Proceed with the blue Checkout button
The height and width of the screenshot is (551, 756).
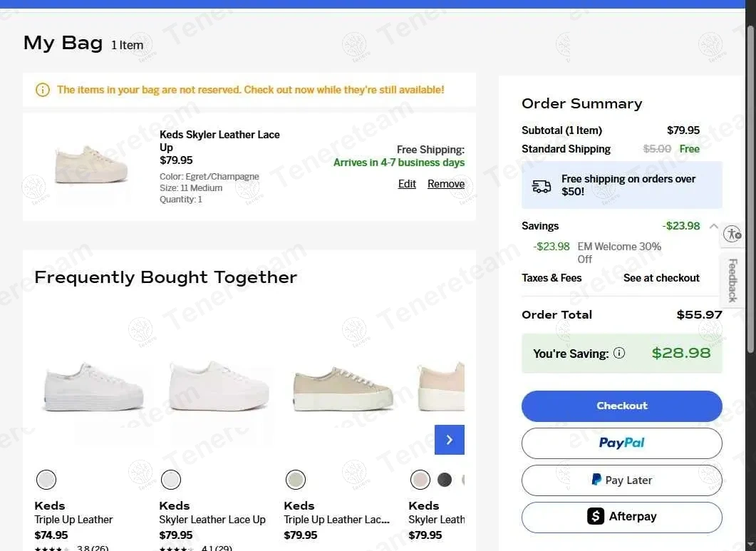click(x=621, y=406)
